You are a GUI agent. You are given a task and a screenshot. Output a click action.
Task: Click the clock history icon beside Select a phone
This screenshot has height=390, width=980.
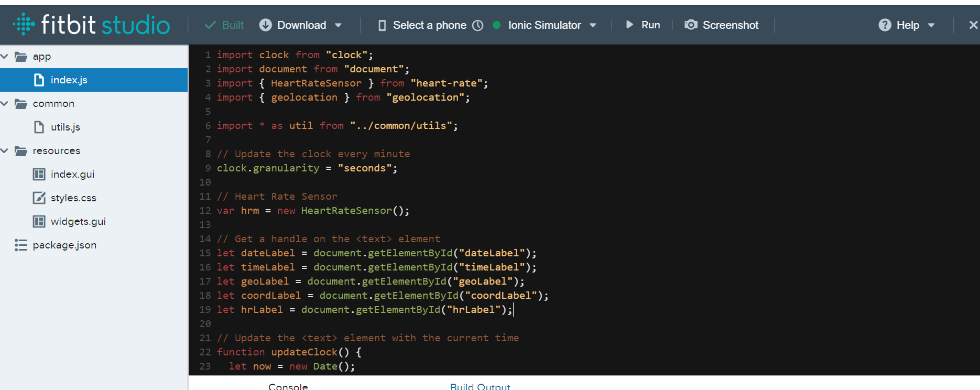tap(477, 25)
